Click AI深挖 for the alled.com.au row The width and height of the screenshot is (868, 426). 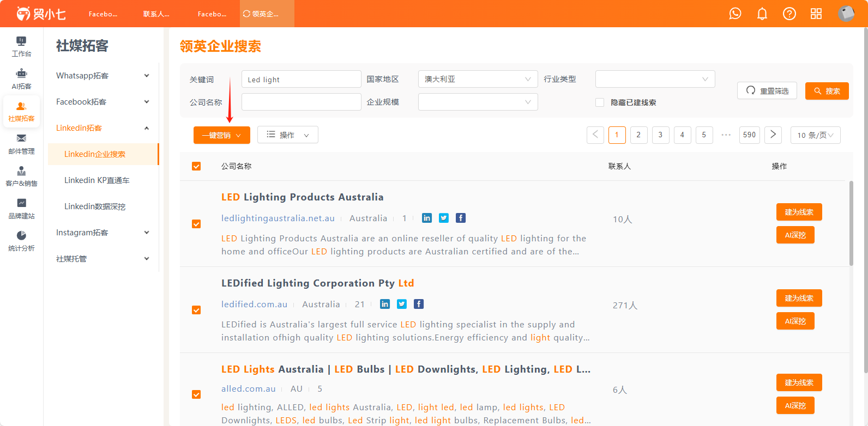(x=795, y=405)
